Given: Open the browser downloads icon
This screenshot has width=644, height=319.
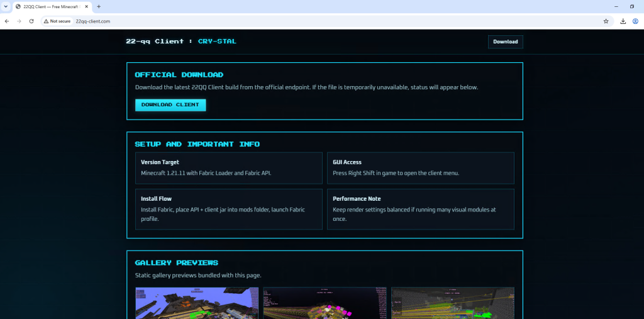Looking at the screenshot, I should (623, 21).
